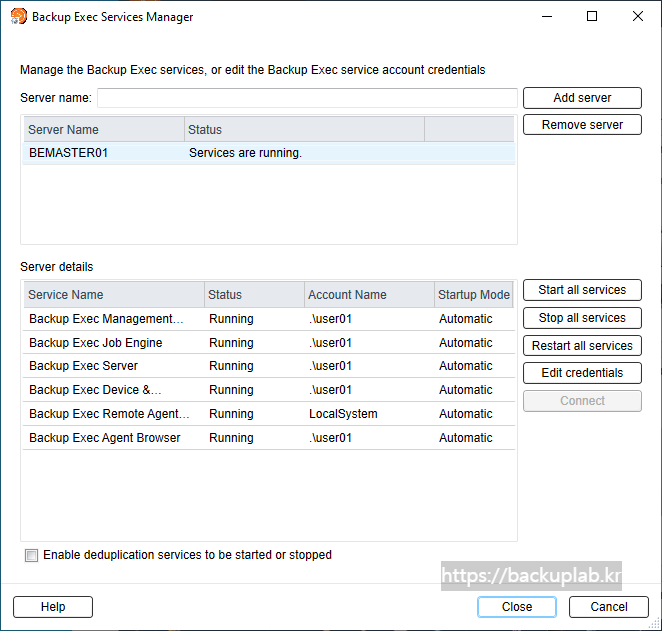Screen dimensions: 662x631
Task: Click LocalSystem account name cell
Action: (343, 414)
